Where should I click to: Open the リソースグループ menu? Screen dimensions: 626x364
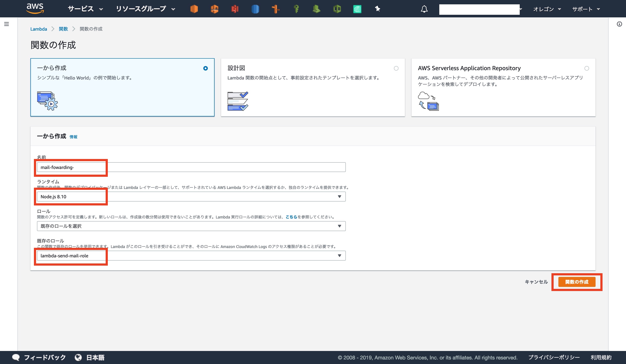point(145,9)
